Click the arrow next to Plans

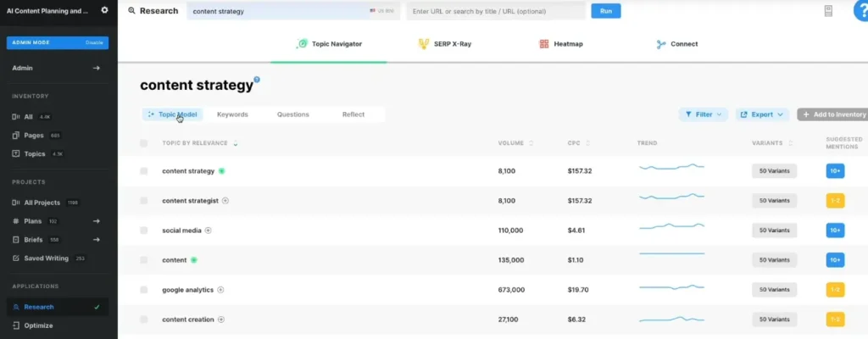(97, 221)
